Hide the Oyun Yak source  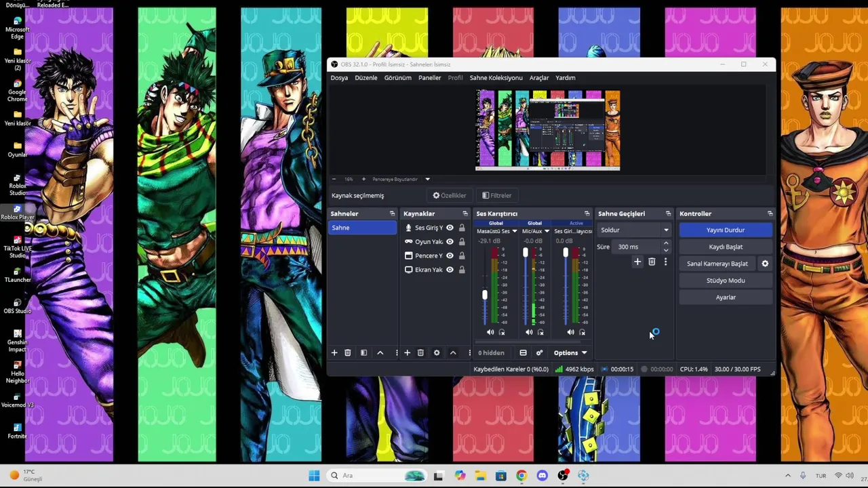tap(450, 241)
